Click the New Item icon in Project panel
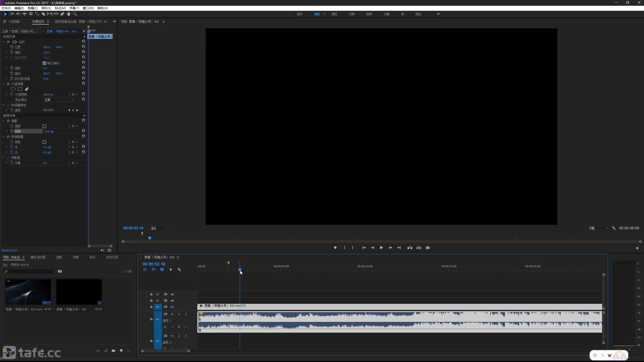Image resolution: width=644 pixels, height=362 pixels. pyautogui.click(x=121, y=350)
